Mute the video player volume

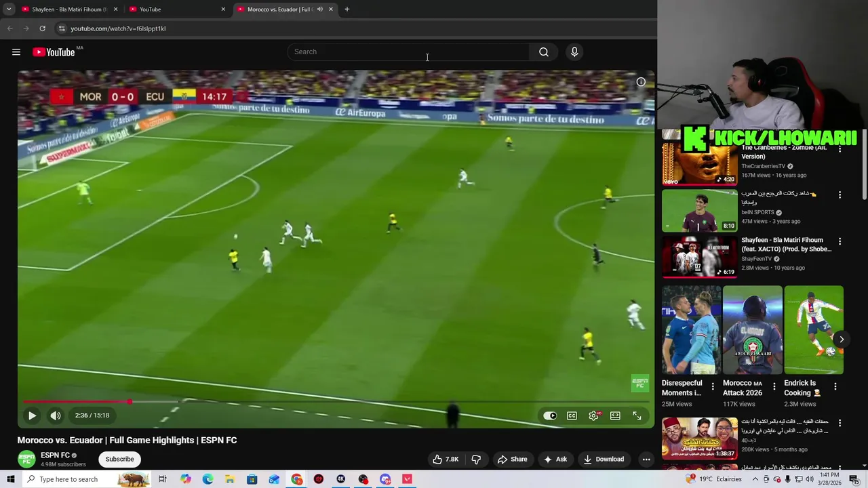point(56,415)
